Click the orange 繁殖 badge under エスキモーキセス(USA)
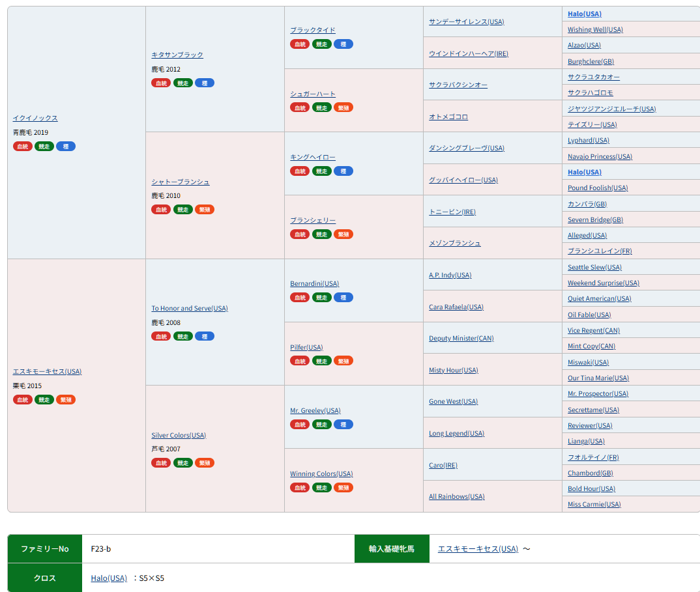700x592 pixels. pos(66,400)
